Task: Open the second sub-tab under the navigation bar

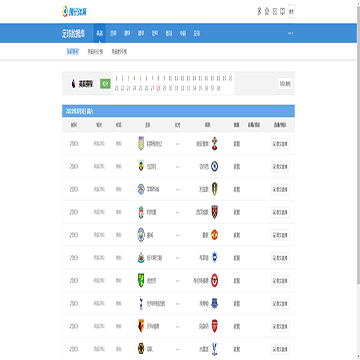Action: 95,52
